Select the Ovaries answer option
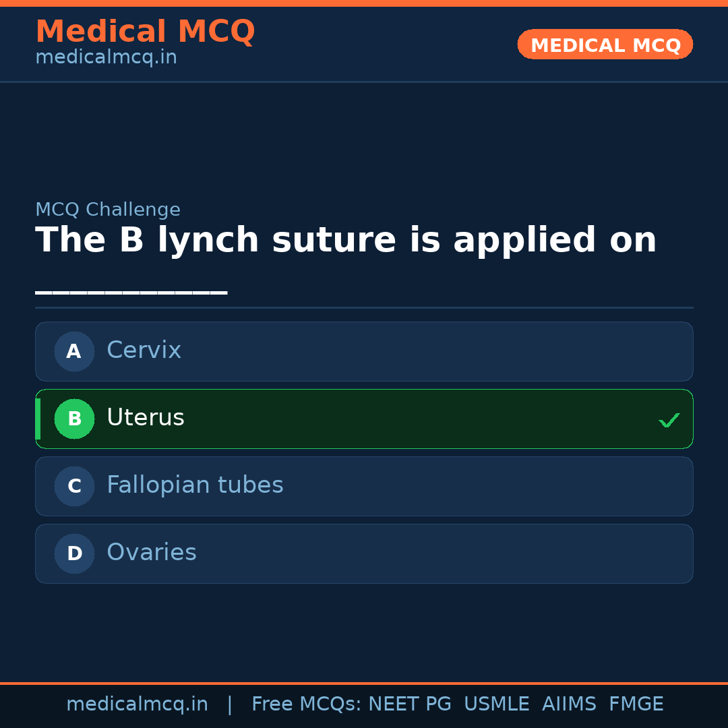 click(x=364, y=553)
